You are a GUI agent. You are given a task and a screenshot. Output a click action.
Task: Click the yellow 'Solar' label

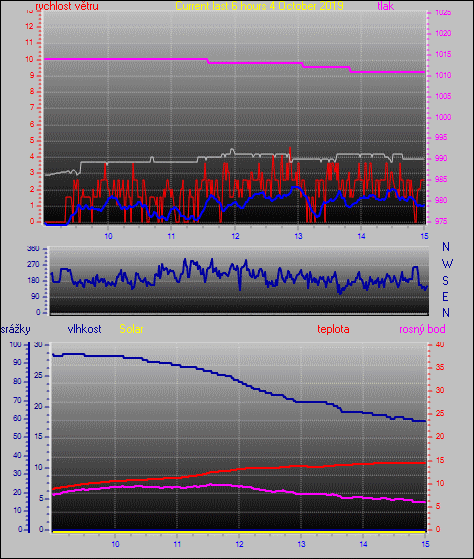(131, 329)
